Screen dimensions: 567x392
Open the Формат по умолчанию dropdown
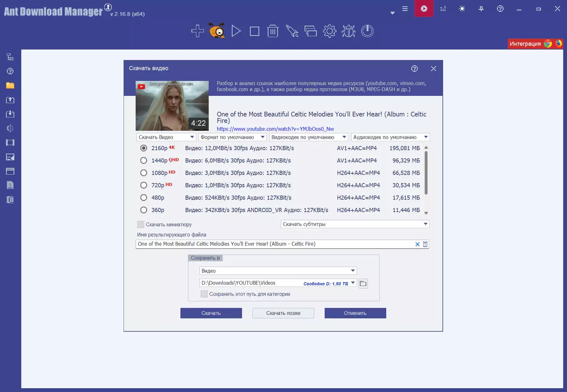233,137
